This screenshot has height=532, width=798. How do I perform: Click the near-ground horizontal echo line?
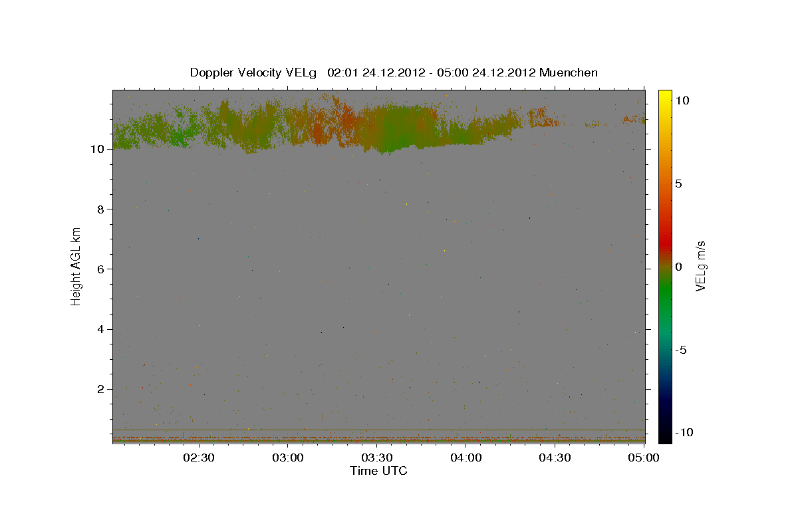[378, 430]
